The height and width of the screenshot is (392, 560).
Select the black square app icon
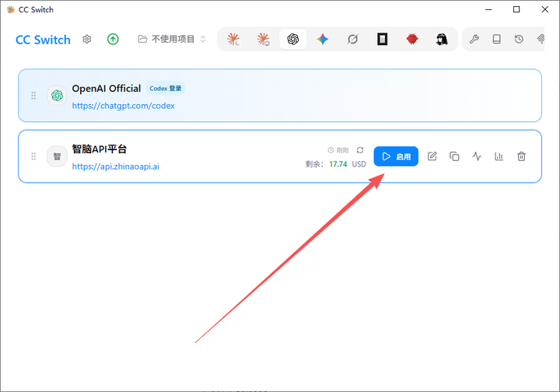click(x=382, y=39)
